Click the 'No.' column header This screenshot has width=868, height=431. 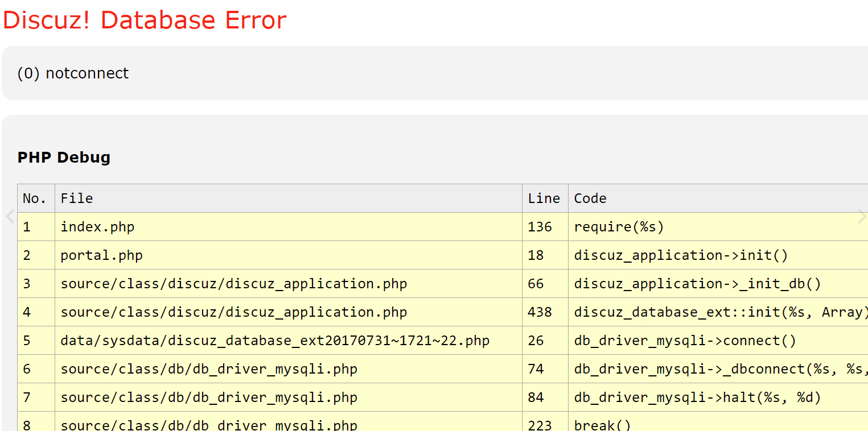point(36,198)
